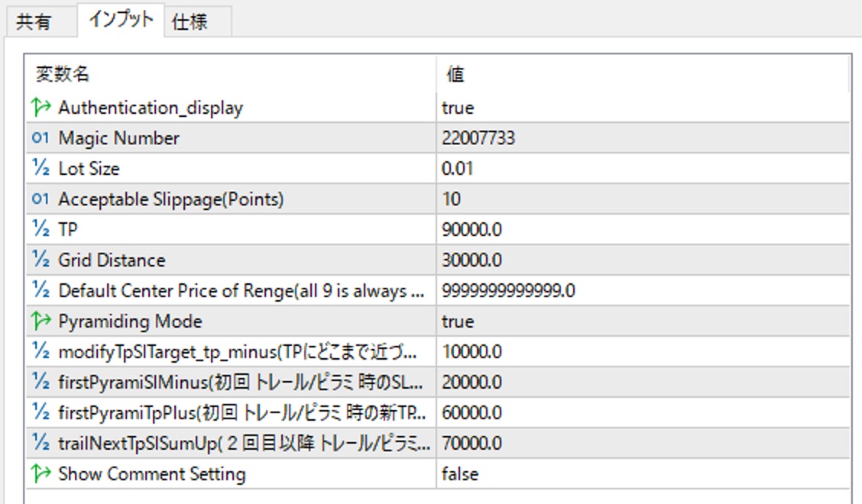Screen dimensions: 862x504
Task: Open the 仕様 tab
Action: (x=190, y=22)
